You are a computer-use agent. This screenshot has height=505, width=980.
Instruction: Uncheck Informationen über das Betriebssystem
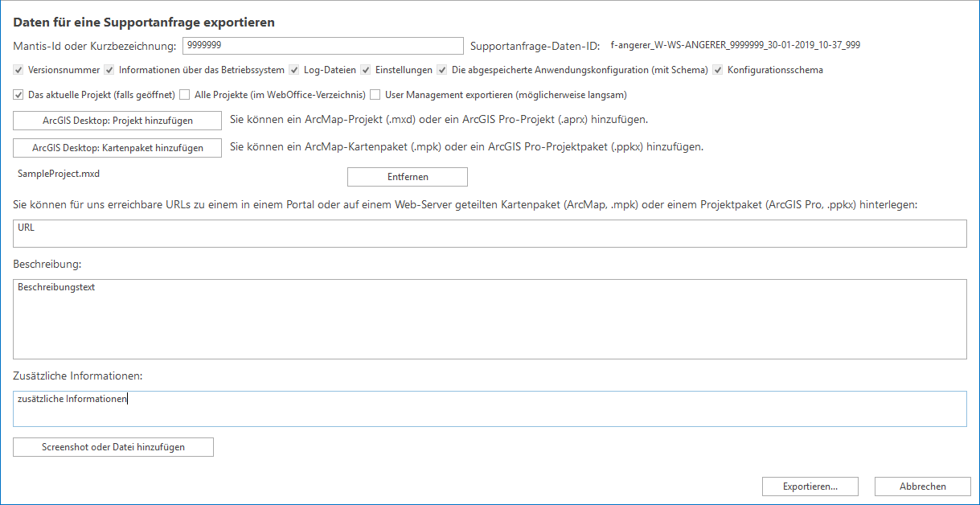click(x=110, y=70)
